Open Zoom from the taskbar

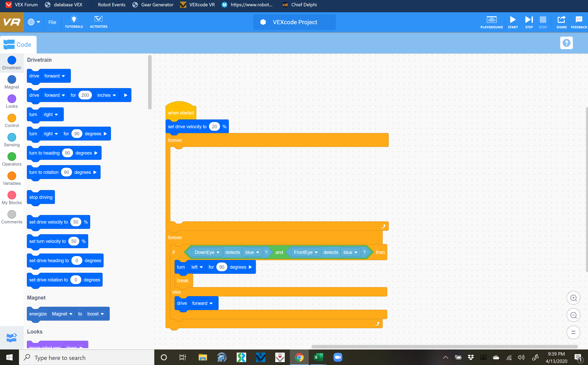pos(338,357)
